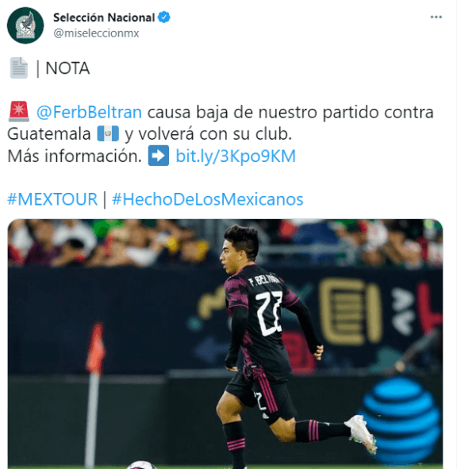Click the gold ad board logo in photo

coord(350,311)
